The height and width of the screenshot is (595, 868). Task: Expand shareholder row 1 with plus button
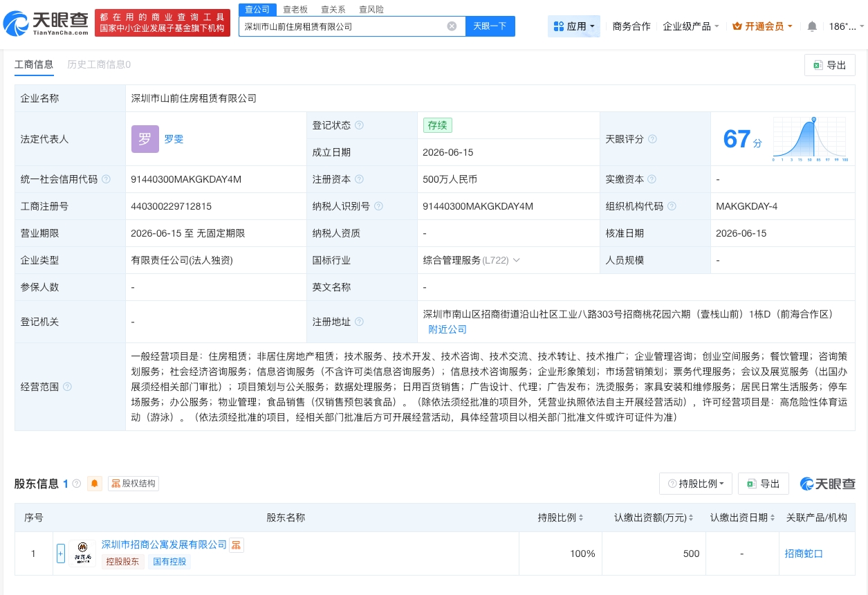61,553
